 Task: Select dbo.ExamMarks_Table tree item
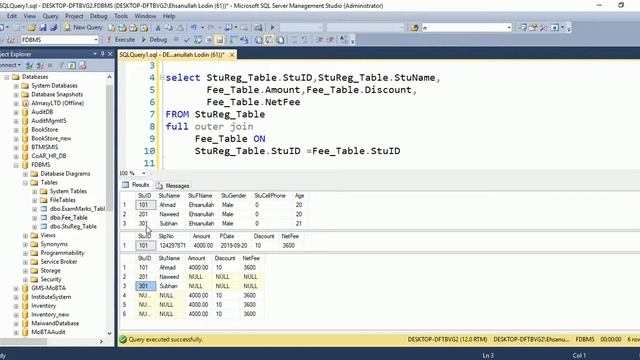[77, 209]
